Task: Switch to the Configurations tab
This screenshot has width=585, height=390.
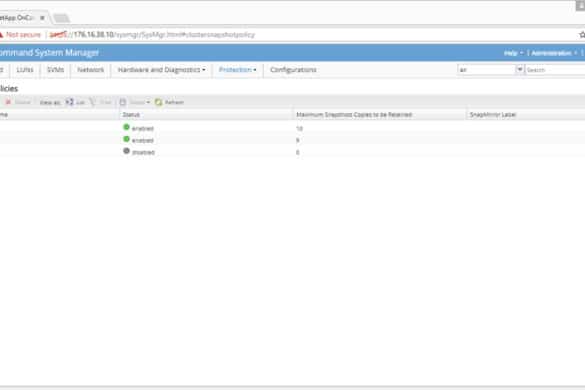Action: (x=293, y=70)
